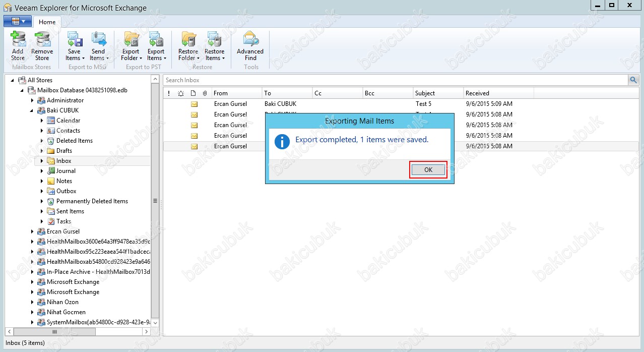
Task: Click the Contacts folder icon
Action: click(50, 131)
